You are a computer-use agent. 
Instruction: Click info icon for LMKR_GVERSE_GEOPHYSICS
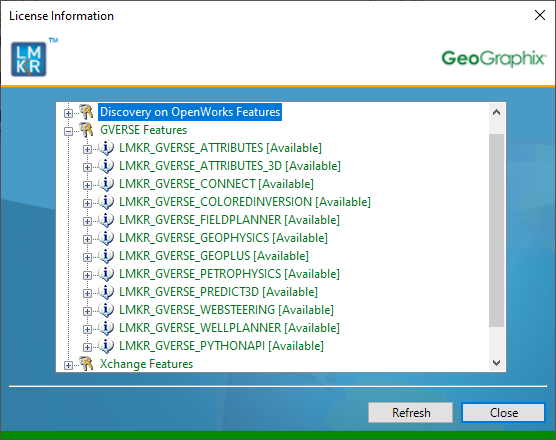point(106,238)
